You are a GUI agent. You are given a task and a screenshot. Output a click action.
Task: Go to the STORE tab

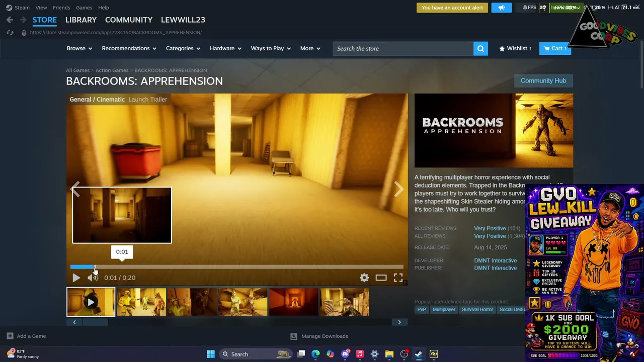pos(45,20)
